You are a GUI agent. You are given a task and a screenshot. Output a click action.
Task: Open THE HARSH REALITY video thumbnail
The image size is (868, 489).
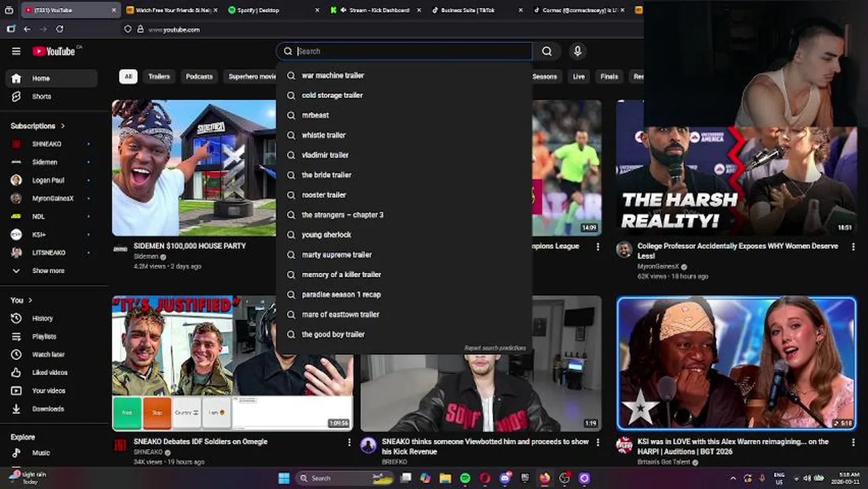736,168
